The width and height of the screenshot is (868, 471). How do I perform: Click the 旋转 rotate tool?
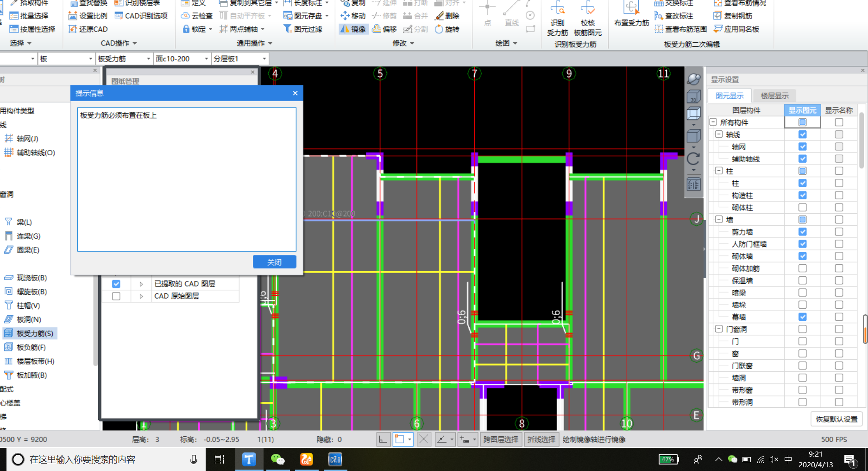(x=447, y=29)
